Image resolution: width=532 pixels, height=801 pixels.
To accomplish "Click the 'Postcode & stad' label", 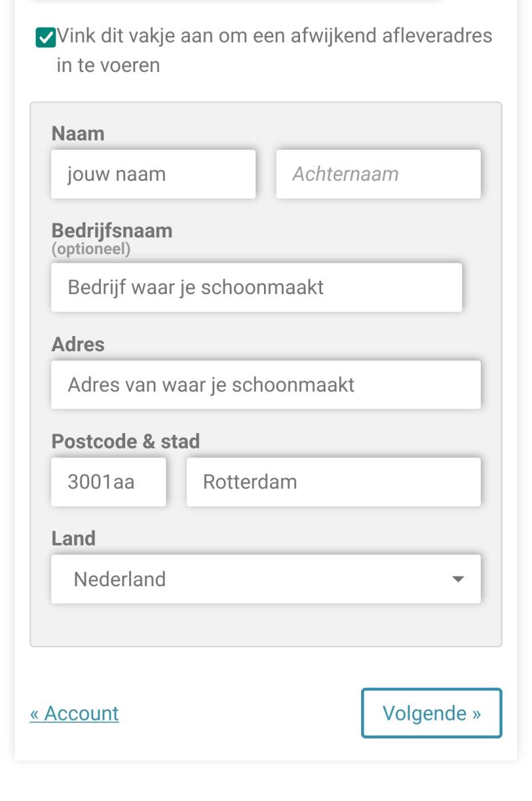I will tap(126, 441).
